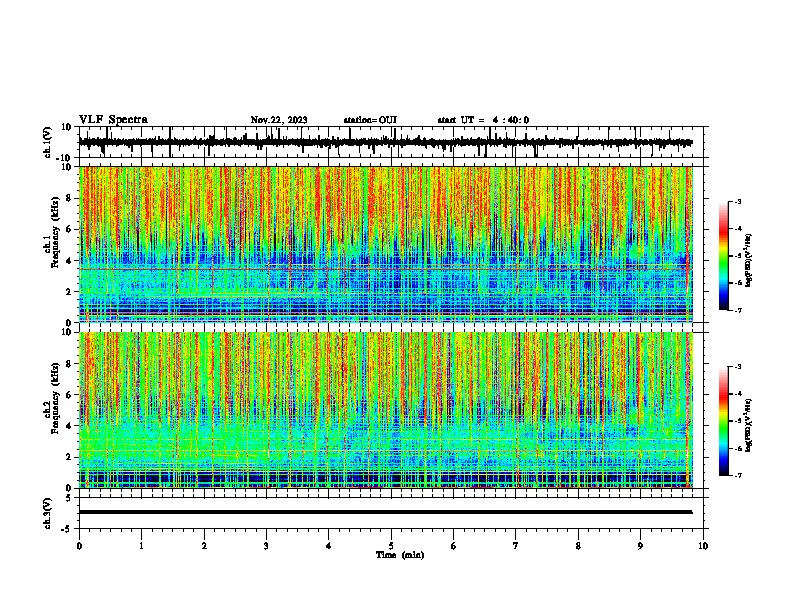Click the "Time (min)" axis title
The height and width of the screenshot is (612, 792).
tap(400, 555)
